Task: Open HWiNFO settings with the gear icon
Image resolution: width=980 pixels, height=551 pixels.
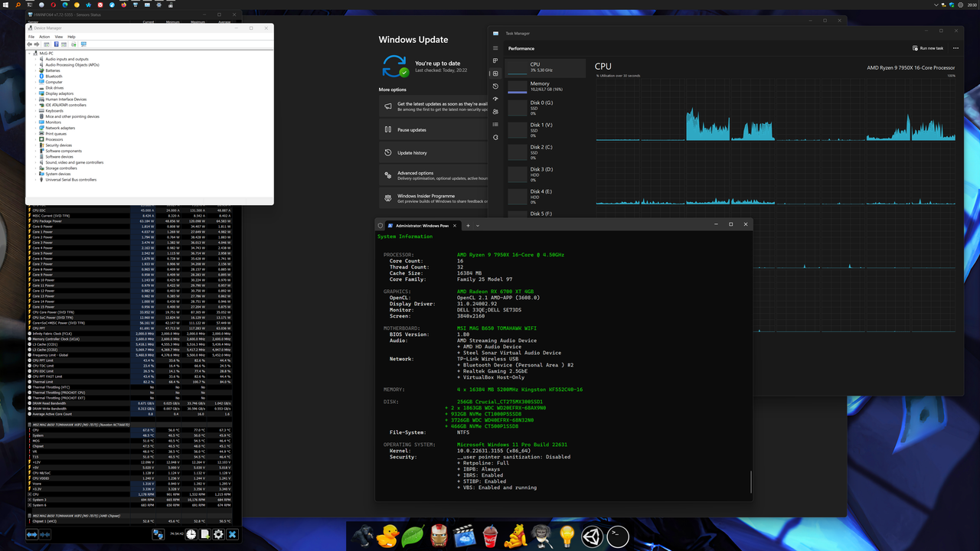Action: tap(218, 534)
